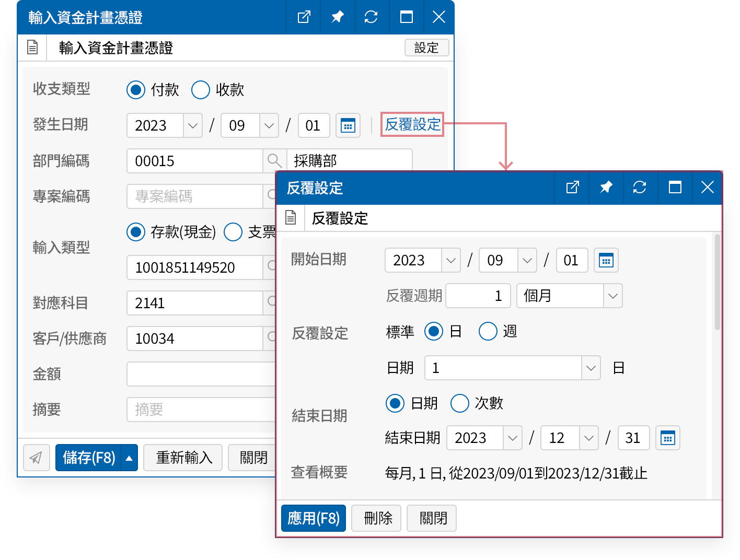Viewport: 740px width, 560px height.
Task: Open 反覆設定 in a new window
Action: pyautogui.click(x=571, y=188)
